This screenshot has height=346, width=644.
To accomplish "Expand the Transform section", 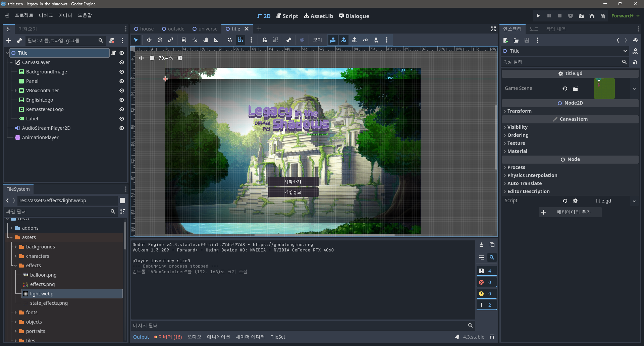I will (x=570, y=111).
